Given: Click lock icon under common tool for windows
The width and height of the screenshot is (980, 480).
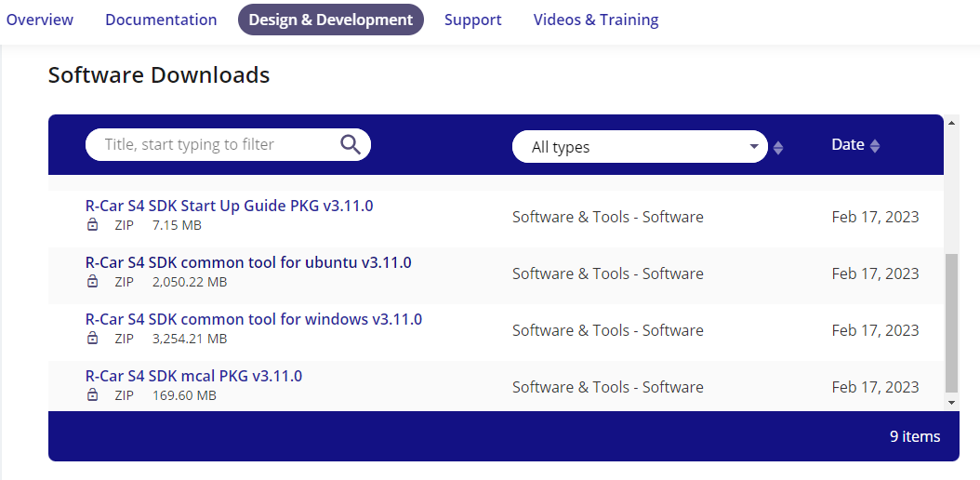Looking at the screenshot, I should [92, 338].
